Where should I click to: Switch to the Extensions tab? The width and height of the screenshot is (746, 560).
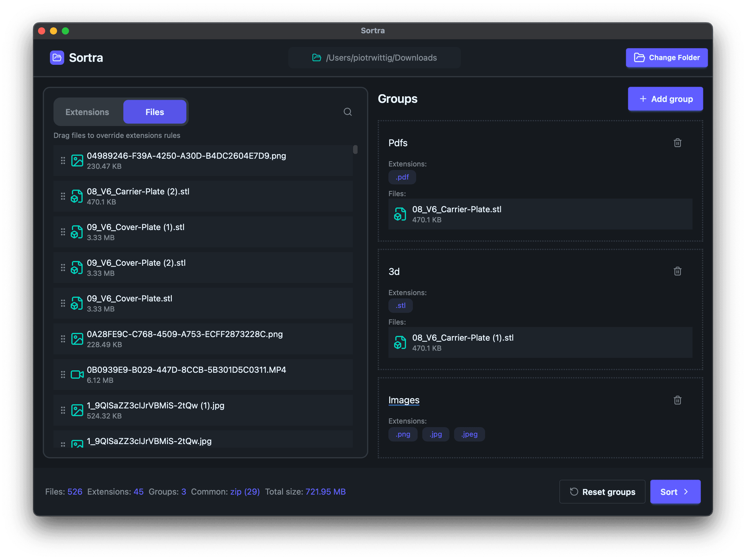tap(87, 112)
